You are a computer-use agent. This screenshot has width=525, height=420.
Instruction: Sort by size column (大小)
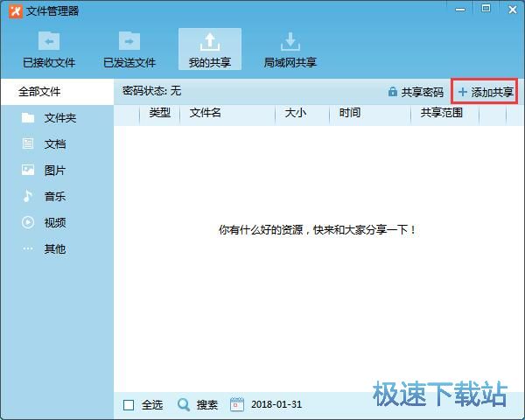[x=295, y=113]
